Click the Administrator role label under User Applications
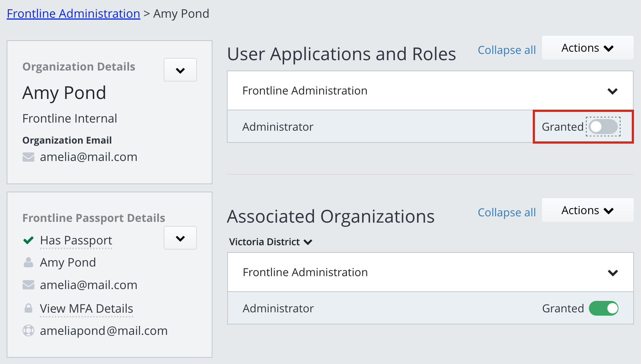The width and height of the screenshot is (641, 364). [278, 127]
